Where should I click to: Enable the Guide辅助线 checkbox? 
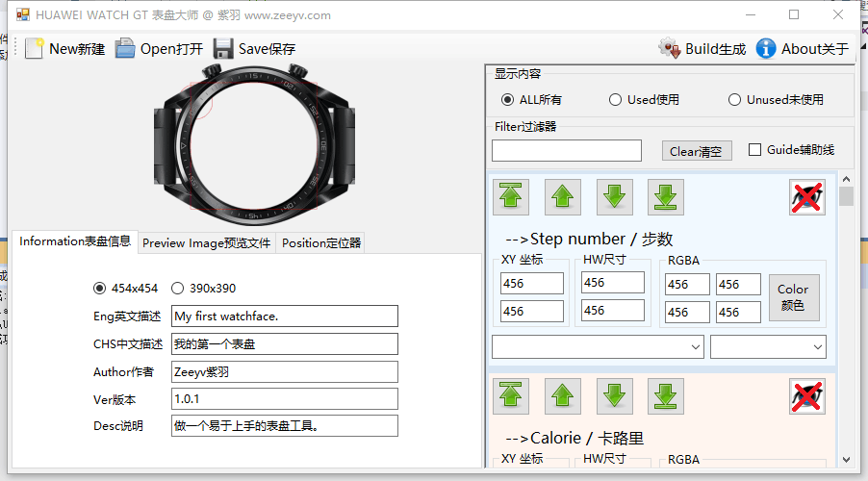coord(754,150)
